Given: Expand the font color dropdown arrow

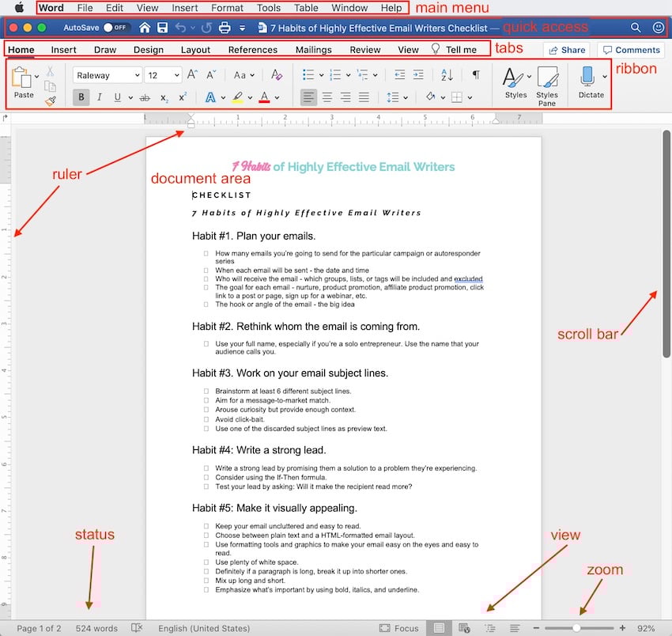Looking at the screenshot, I should (x=275, y=97).
